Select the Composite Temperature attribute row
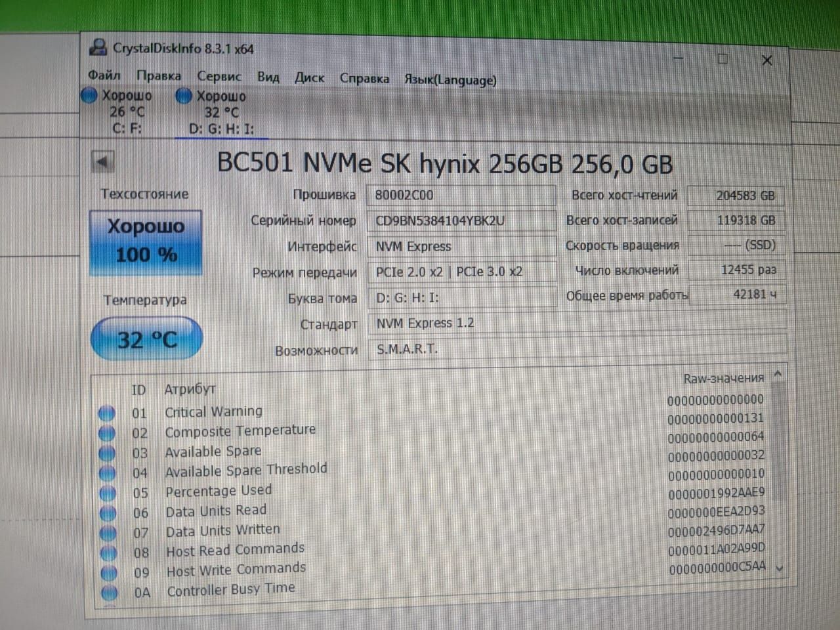This screenshot has height=630, width=840. coord(432,427)
